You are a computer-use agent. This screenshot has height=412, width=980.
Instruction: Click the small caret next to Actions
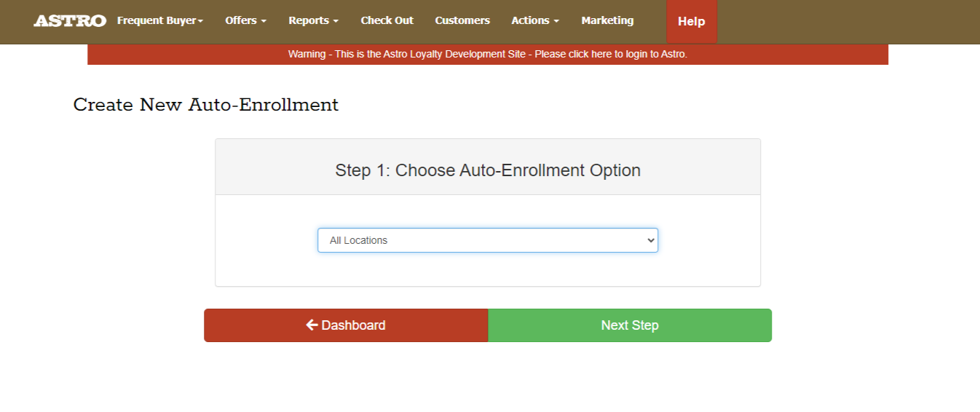[x=556, y=21]
